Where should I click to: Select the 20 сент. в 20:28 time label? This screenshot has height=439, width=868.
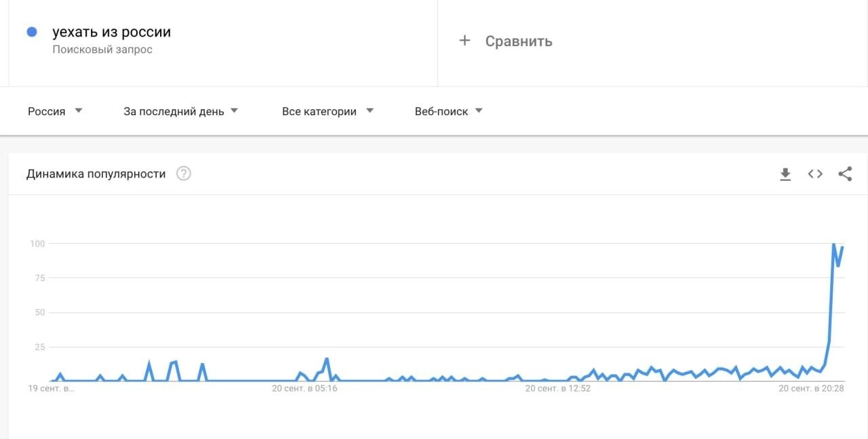811,389
